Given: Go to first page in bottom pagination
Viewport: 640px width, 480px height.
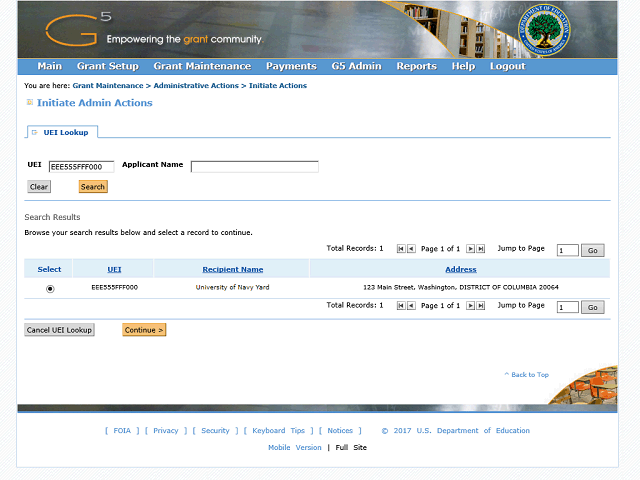Looking at the screenshot, I should [401, 306].
